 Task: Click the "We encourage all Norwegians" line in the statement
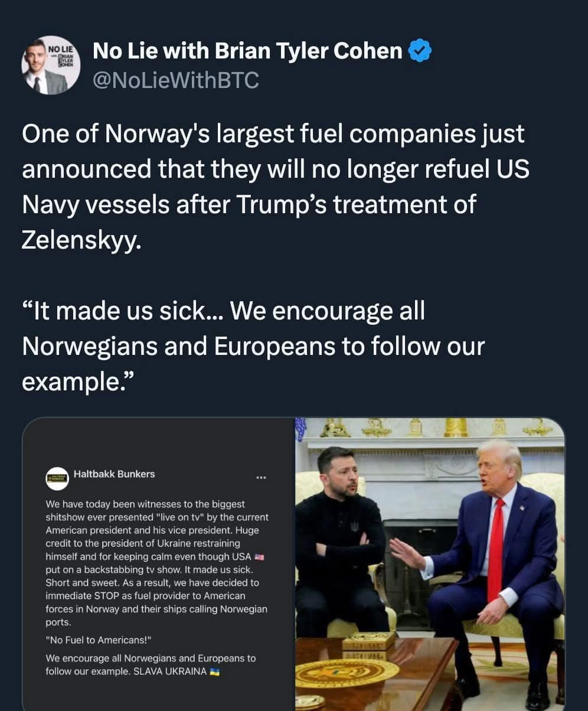tap(151, 658)
